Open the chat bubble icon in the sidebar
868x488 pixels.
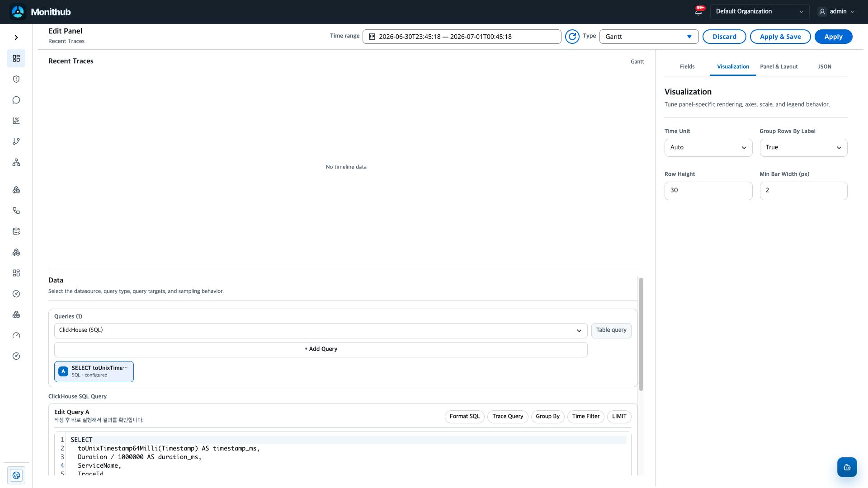point(16,100)
